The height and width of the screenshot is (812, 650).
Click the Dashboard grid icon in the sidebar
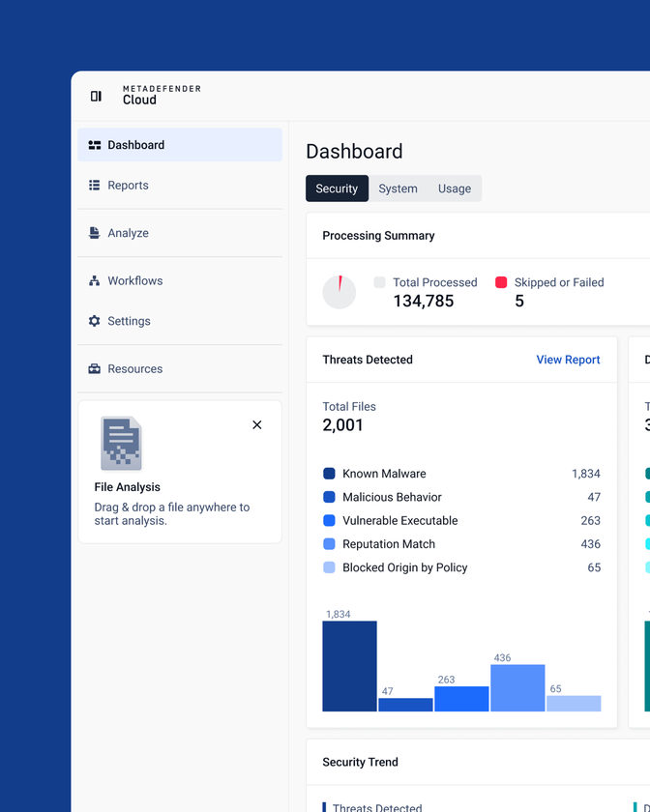[95, 145]
